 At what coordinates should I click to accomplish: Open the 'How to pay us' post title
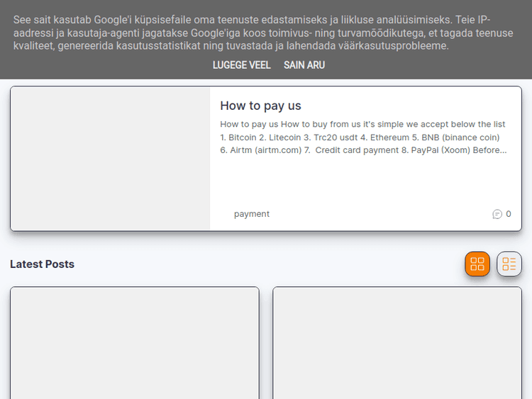click(260, 106)
